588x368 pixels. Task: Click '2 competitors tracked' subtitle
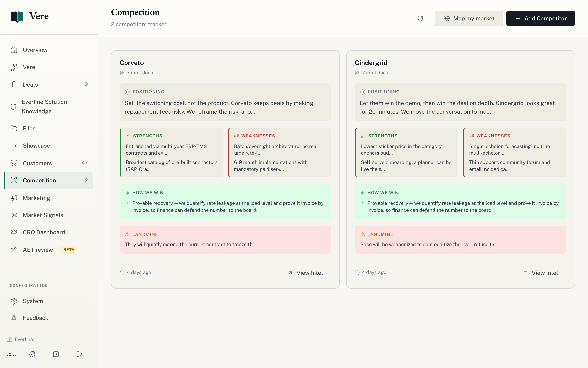139,24
